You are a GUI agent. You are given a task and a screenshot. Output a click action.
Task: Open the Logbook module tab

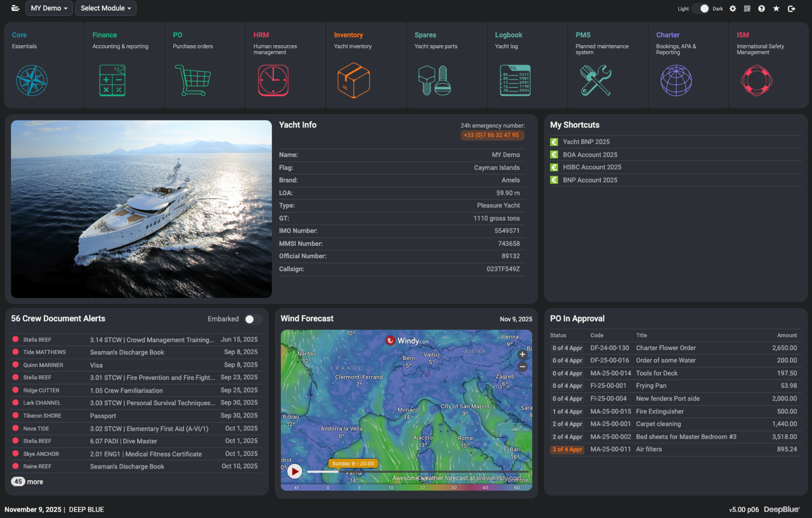tap(509, 35)
